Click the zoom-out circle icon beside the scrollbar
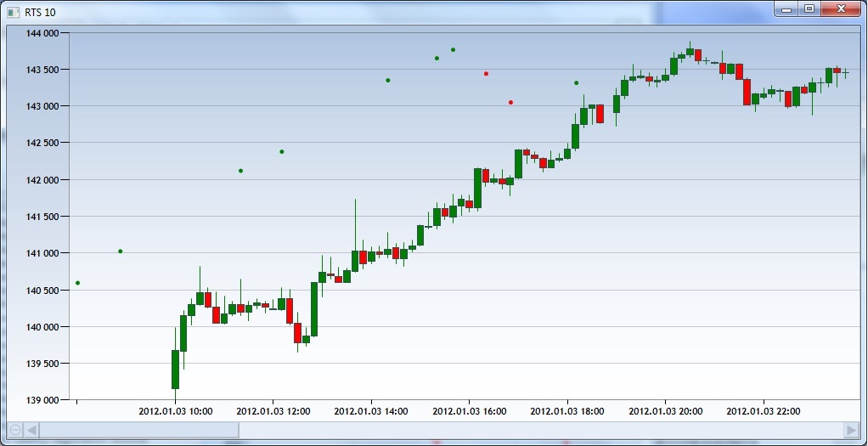The width and height of the screenshot is (868, 446). pos(14,430)
